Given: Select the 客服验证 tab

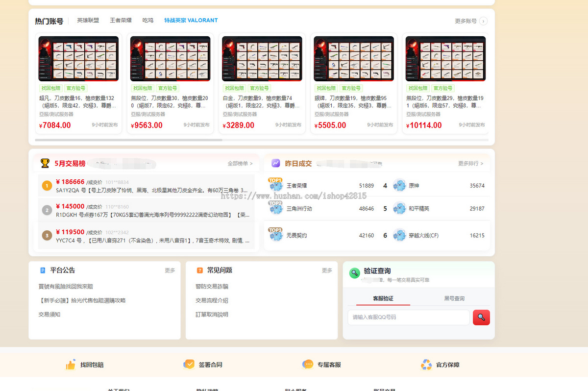Looking at the screenshot, I should point(383,298).
